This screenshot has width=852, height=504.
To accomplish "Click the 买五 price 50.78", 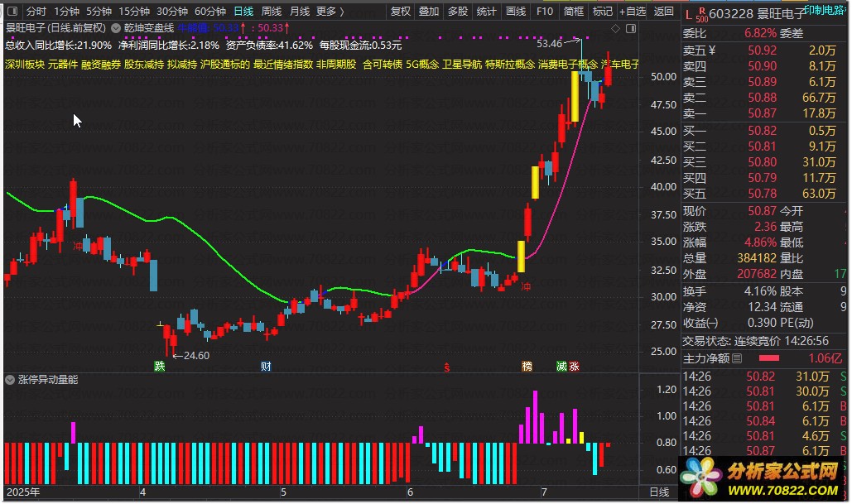I will tap(763, 194).
